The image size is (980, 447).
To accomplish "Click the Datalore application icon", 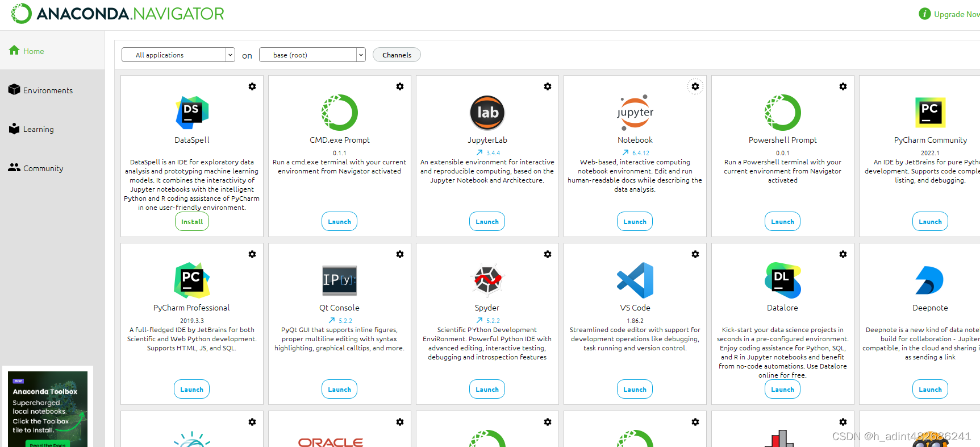I will pyautogui.click(x=783, y=280).
